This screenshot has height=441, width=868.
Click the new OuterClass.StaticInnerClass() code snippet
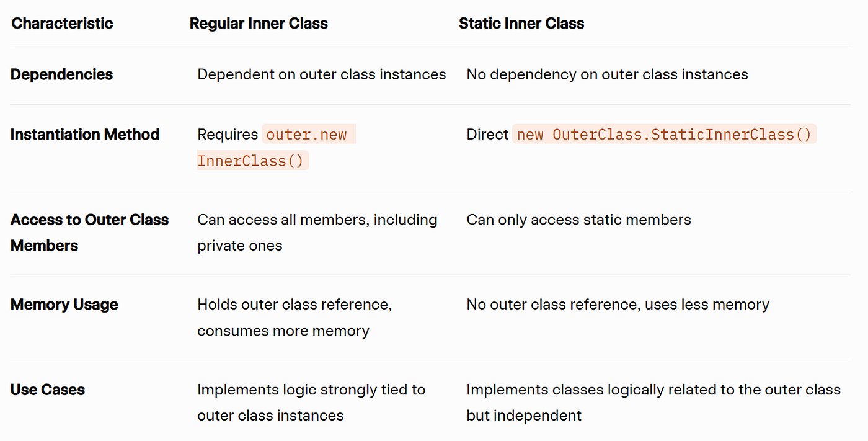click(664, 135)
